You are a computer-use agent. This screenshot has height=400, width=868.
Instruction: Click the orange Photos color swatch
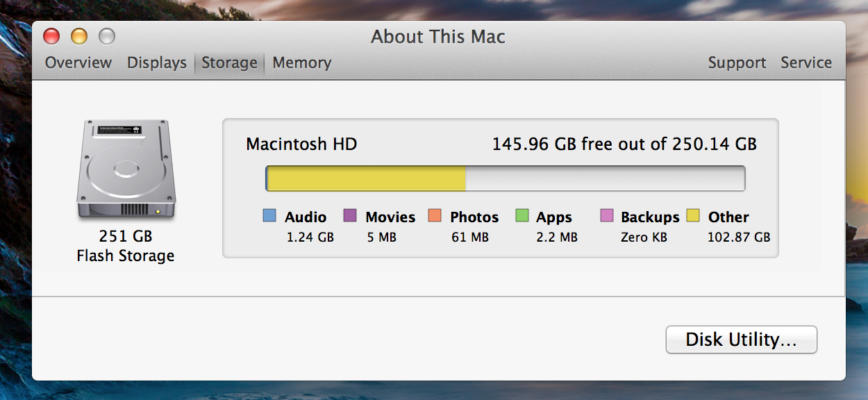(x=435, y=215)
